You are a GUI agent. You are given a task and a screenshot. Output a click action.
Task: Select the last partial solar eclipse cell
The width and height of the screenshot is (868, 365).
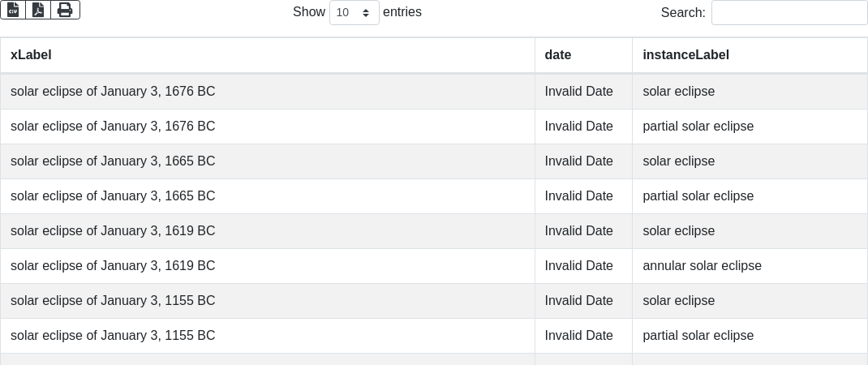[698, 336]
